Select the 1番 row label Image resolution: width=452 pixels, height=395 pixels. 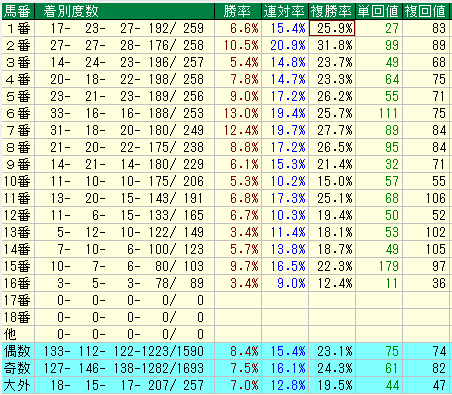18,28
